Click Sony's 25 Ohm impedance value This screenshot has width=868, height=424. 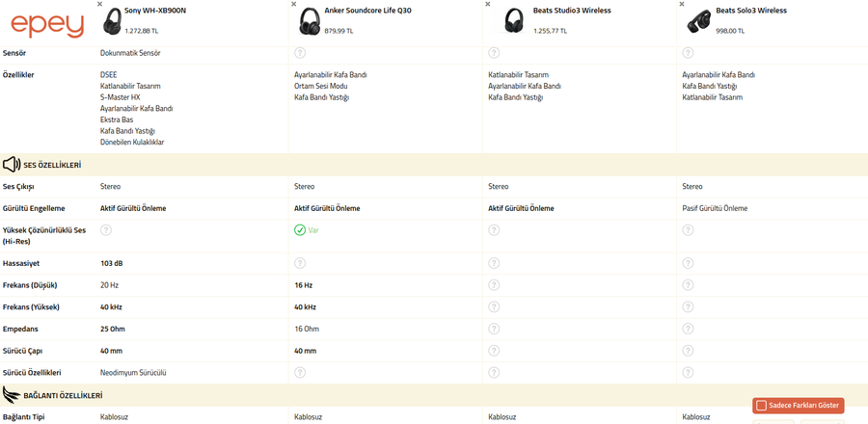coord(113,329)
